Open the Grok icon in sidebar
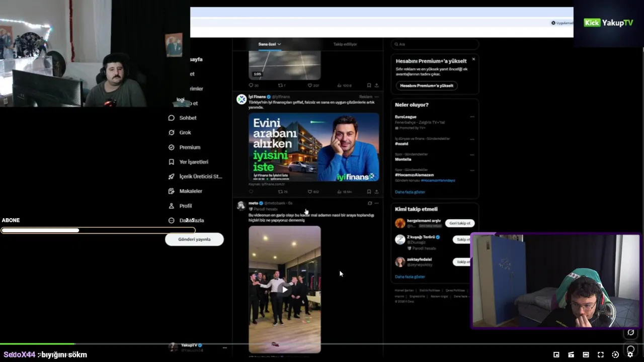 (x=171, y=132)
